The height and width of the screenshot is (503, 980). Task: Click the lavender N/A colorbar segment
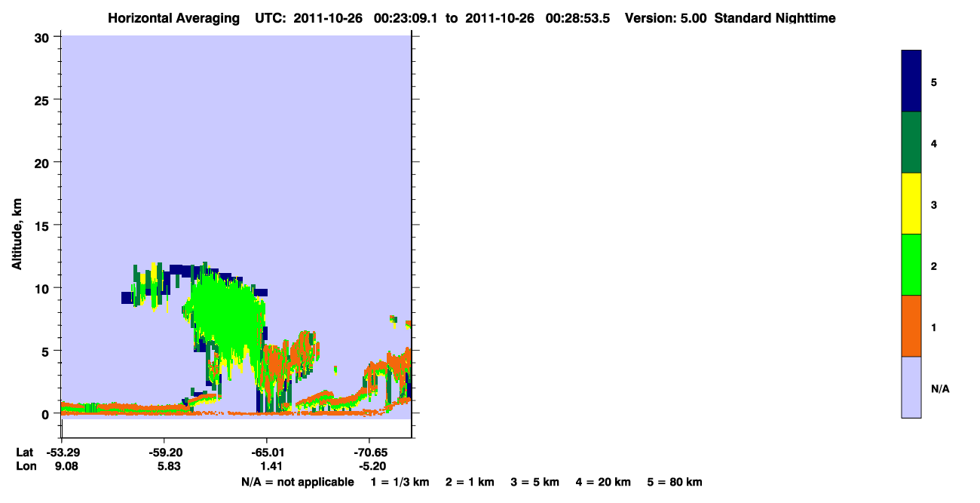click(x=911, y=387)
